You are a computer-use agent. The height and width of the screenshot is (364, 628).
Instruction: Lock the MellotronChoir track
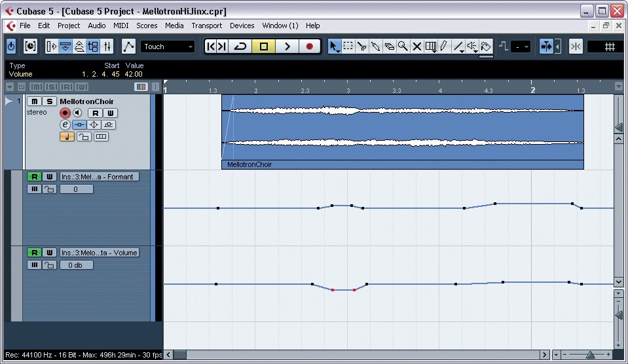pos(84,137)
